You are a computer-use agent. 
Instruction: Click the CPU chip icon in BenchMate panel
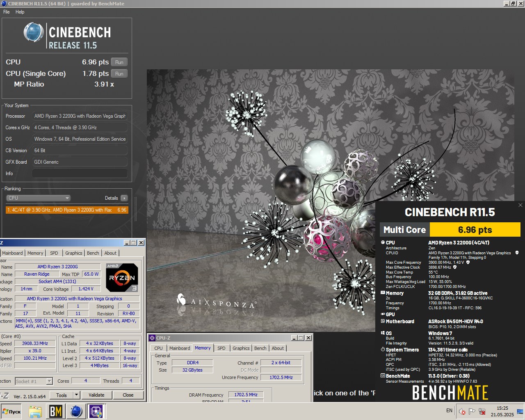click(383, 242)
